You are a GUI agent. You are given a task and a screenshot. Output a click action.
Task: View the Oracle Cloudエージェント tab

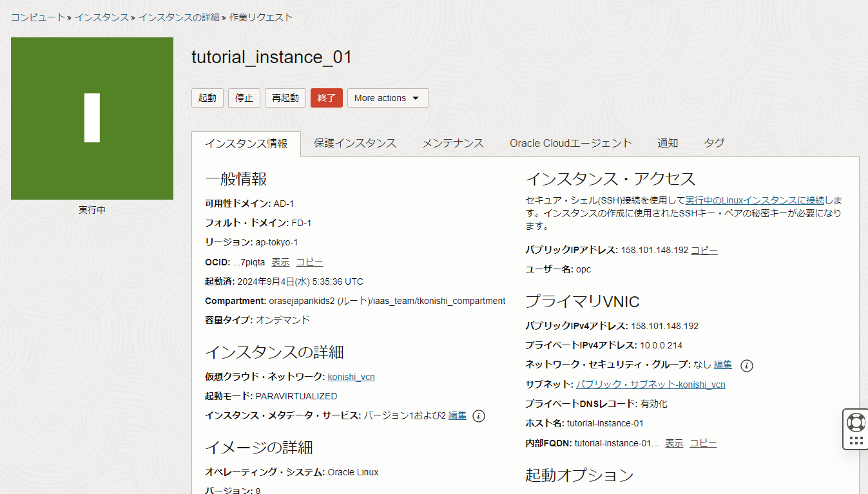pyautogui.click(x=570, y=143)
